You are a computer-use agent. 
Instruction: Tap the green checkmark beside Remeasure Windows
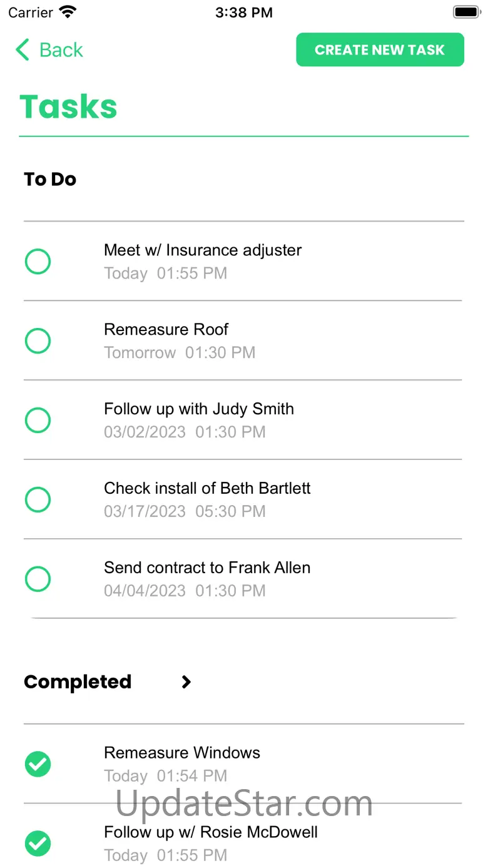pos(38,764)
